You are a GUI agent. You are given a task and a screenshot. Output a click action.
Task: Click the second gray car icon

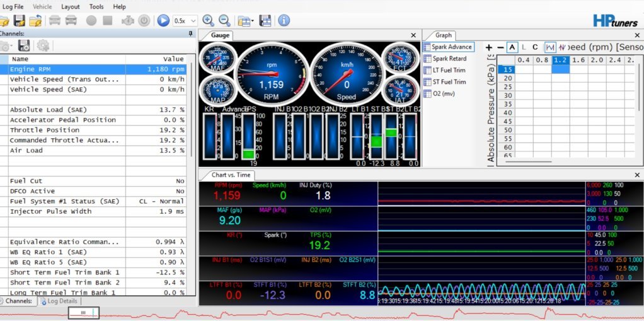coord(71,20)
